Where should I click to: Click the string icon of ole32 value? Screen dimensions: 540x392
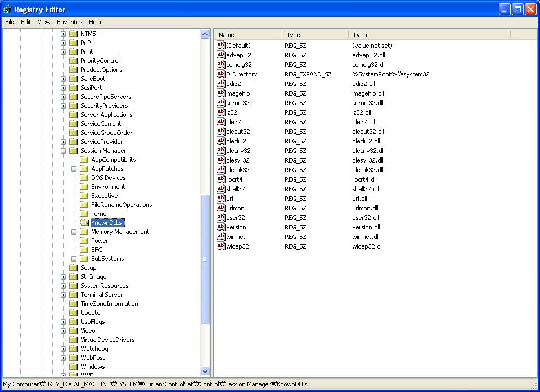pos(220,121)
